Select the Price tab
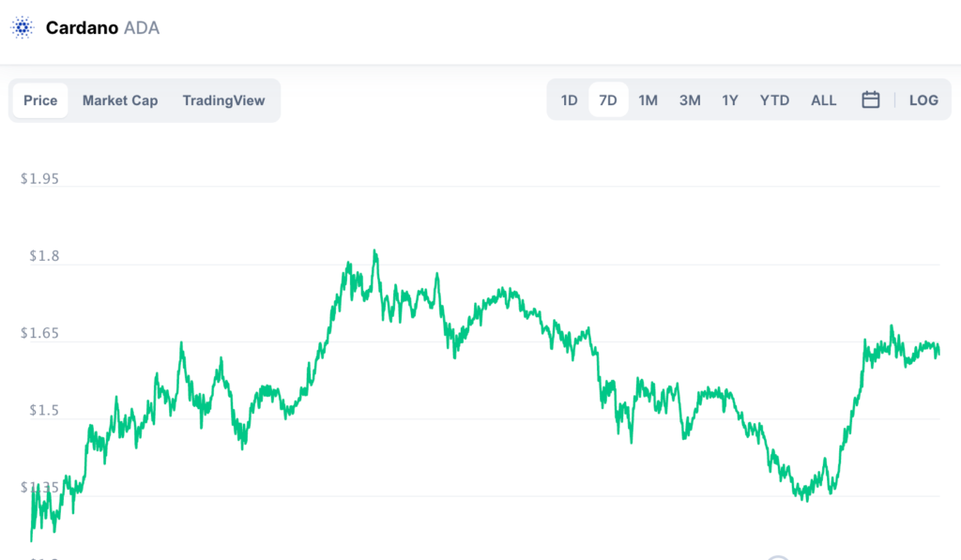Viewport: 961px width, 560px height. [40, 100]
